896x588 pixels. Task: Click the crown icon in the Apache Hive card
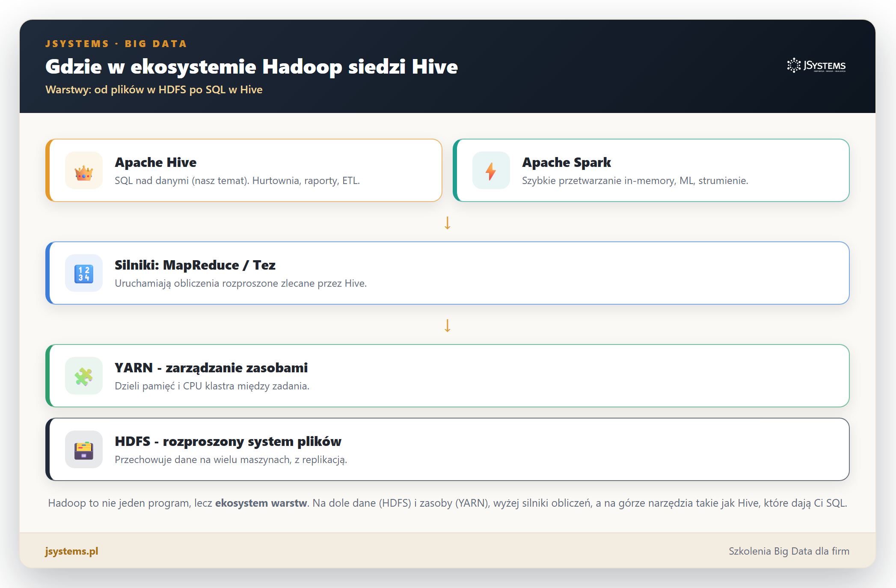(x=84, y=171)
